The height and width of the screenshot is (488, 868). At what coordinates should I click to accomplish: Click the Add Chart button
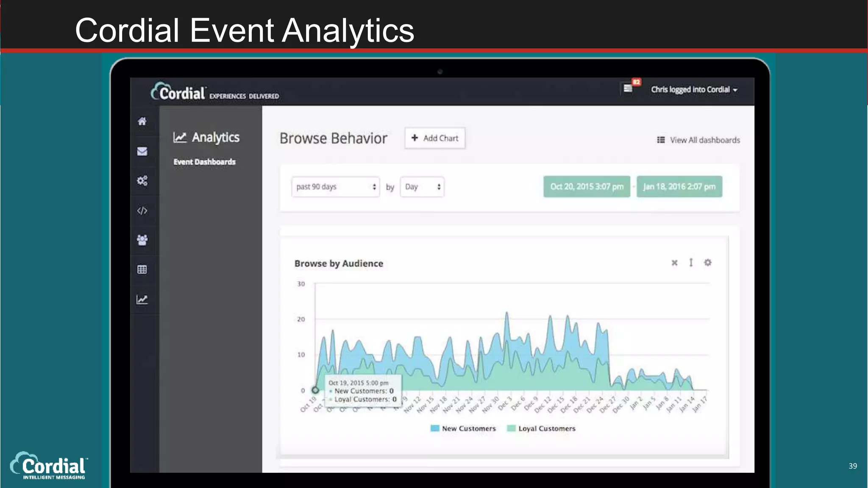435,138
